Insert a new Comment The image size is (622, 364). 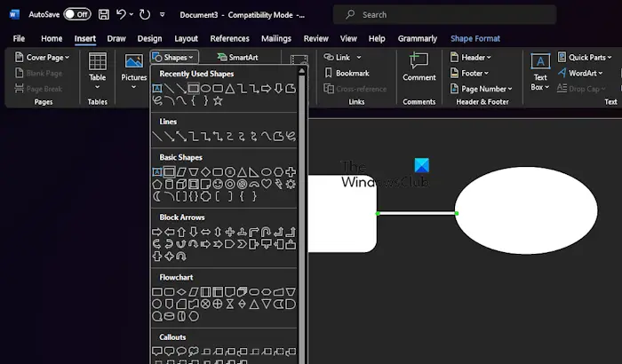pos(419,67)
